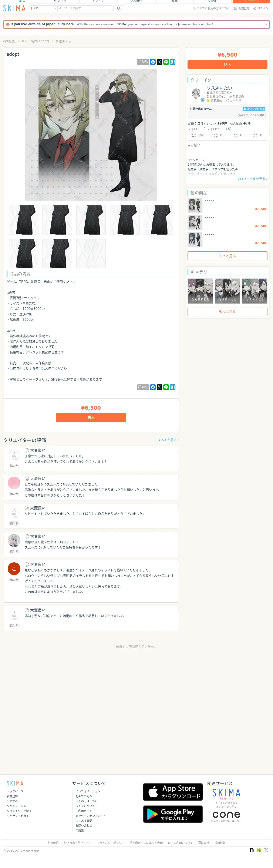Screen dimensions: 273x868
Task: Open the first gallery SAMPLE image
Action: [x=200, y=291]
